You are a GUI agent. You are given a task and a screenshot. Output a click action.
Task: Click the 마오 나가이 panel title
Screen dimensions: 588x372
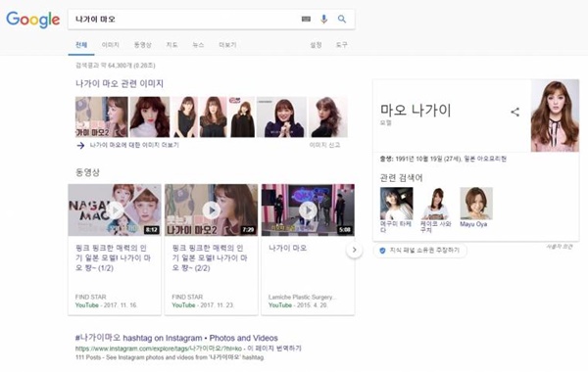(416, 111)
